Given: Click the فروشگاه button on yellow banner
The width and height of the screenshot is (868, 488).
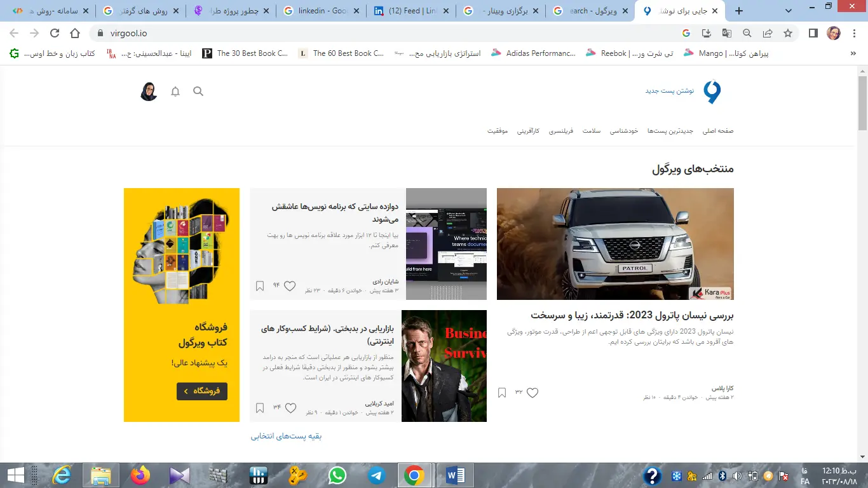Looking at the screenshot, I should [x=202, y=391].
